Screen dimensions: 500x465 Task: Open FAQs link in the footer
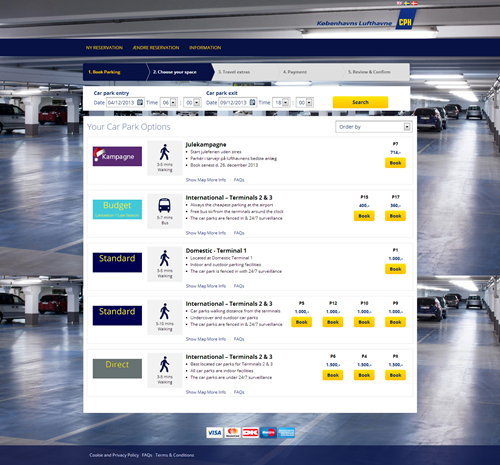click(147, 455)
